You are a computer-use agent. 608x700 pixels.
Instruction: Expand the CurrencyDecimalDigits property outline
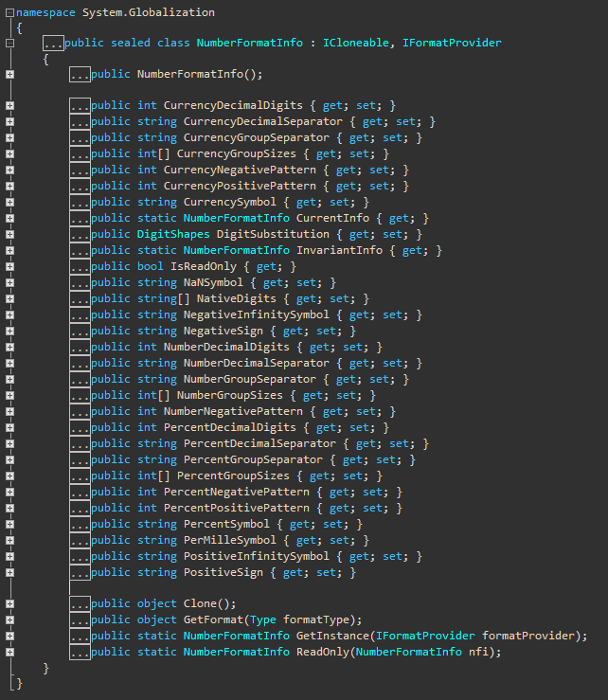click(9, 106)
